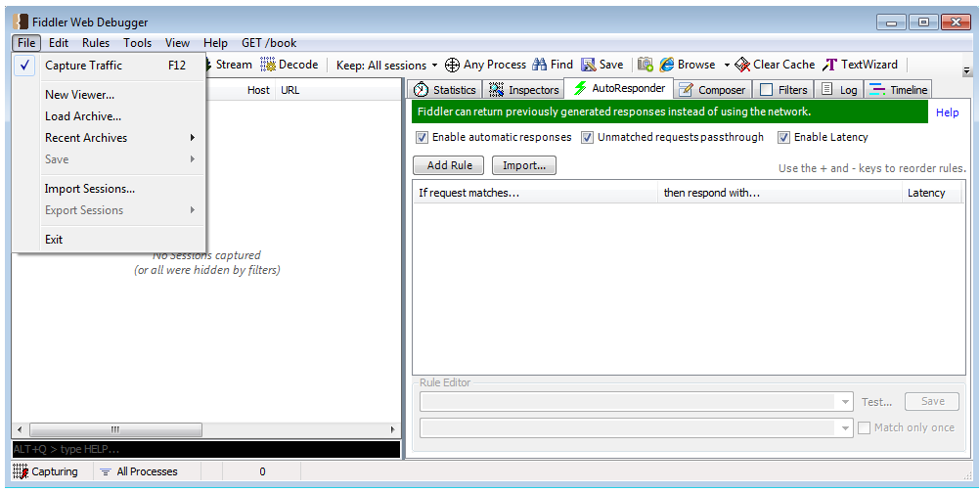Click the Host column header
Screen dimensions: 980x492
click(x=258, y=90)
